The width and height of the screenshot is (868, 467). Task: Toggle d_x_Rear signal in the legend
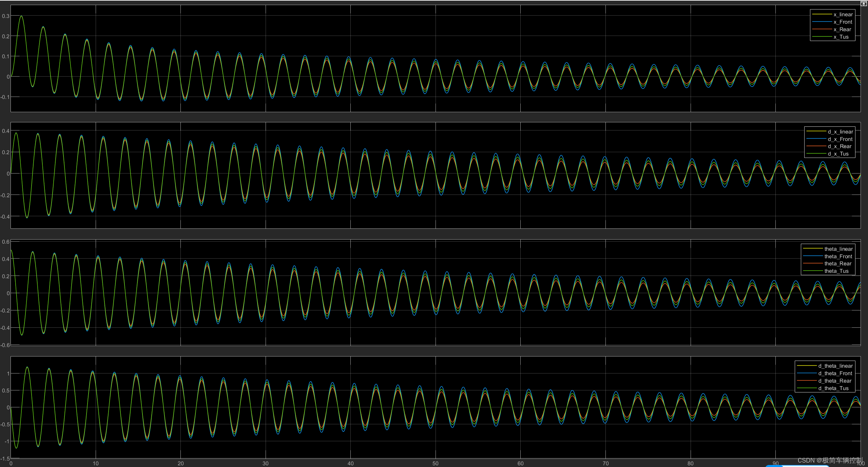(x=830, y=146)
